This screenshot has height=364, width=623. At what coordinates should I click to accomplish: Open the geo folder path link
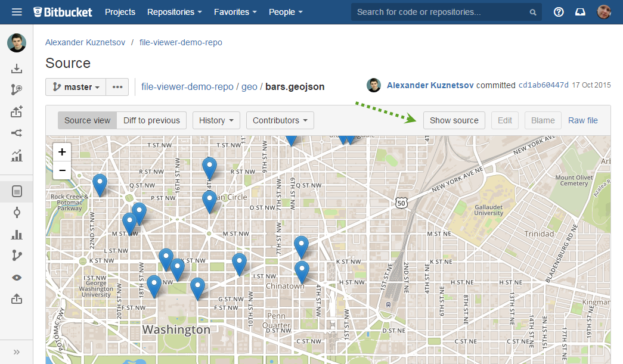coord(250,86)
